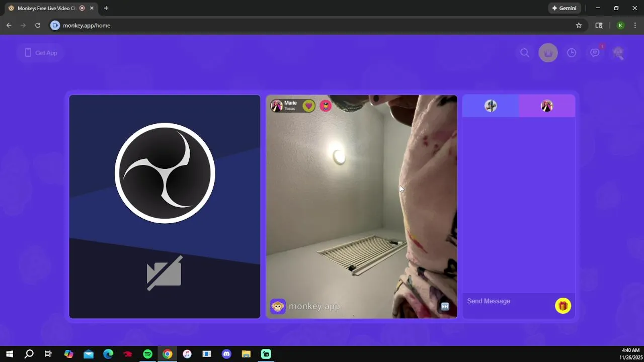Select the first avatar tab in the chat panel

click(x=491, y=106)
